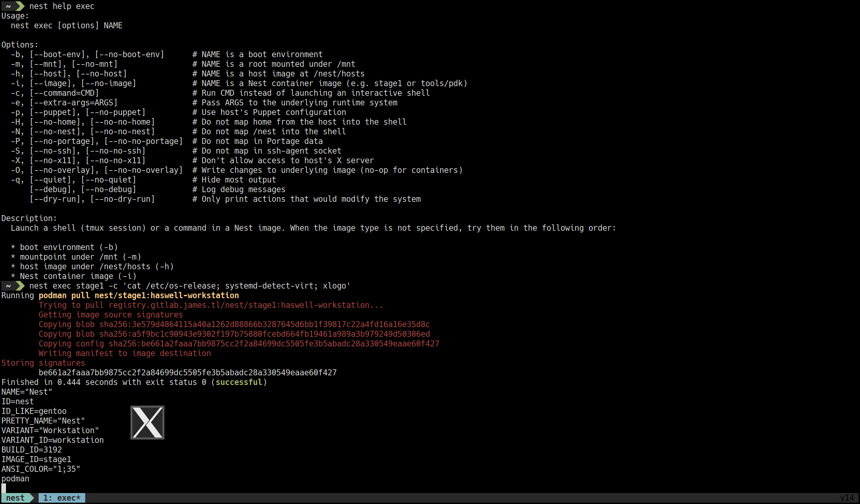Viewport: 860px width, 504px height.
Task: Click the bold 'podman pull nest/stage1:haswell-workstation' command
Action: 138,295
